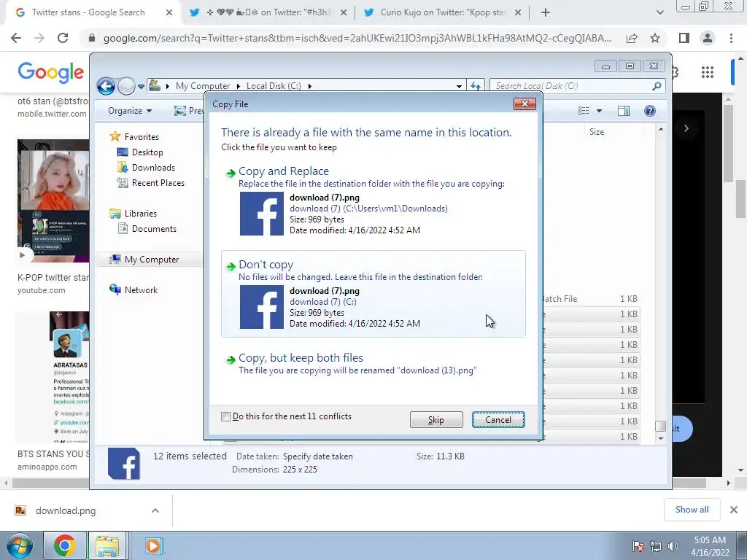Click Local Disk (C:) in address breadcrumb
Image resolution: width=747 pixels, height=560 pixels.
[274, 86]
